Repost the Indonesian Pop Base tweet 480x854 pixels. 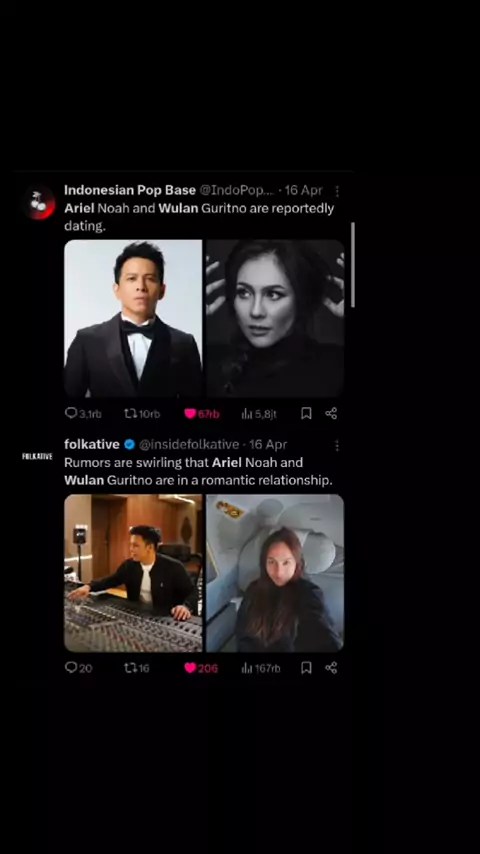pos(142,413)
